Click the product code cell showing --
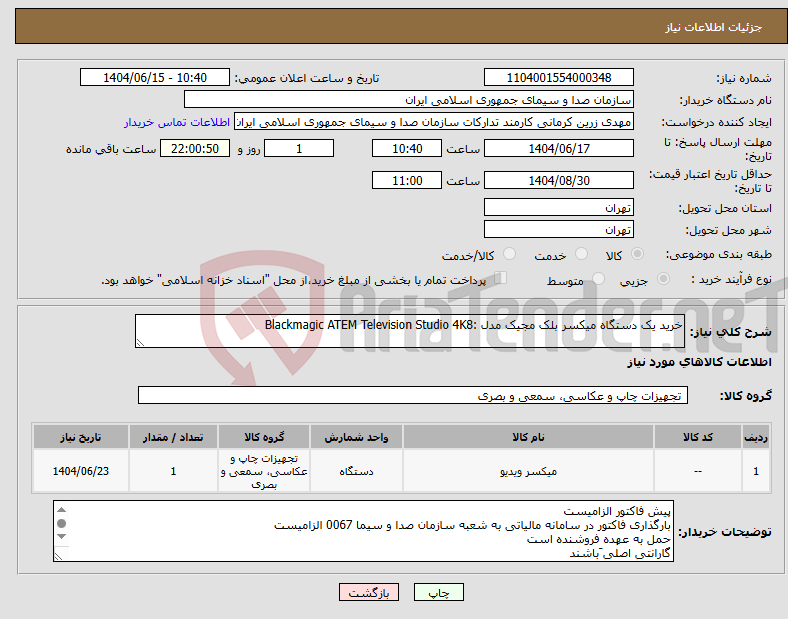Image resolution: width=788 pixels, height=619 pixels. point(698,471)
